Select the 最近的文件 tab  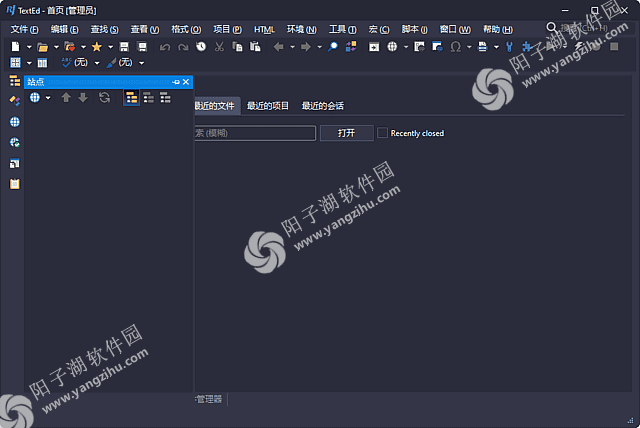click(x=217, y=106)
